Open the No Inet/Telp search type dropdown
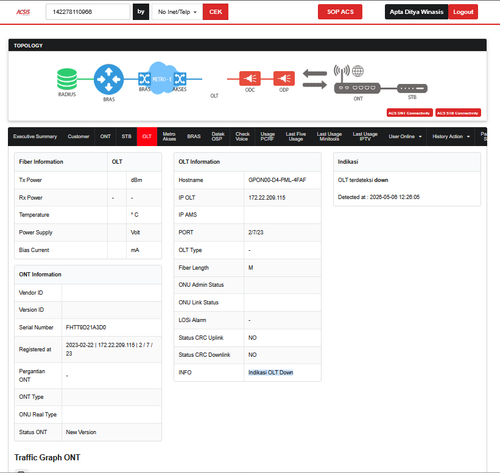The image size is (500, 473). coord(177,12)
